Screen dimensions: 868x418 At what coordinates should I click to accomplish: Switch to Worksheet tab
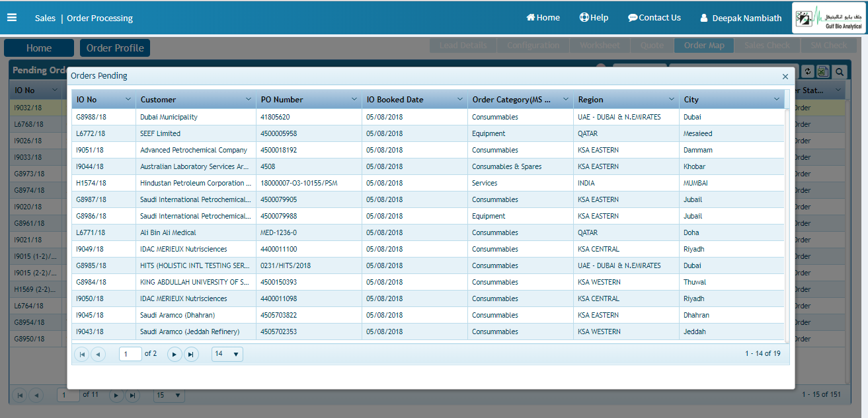point(600,46)
